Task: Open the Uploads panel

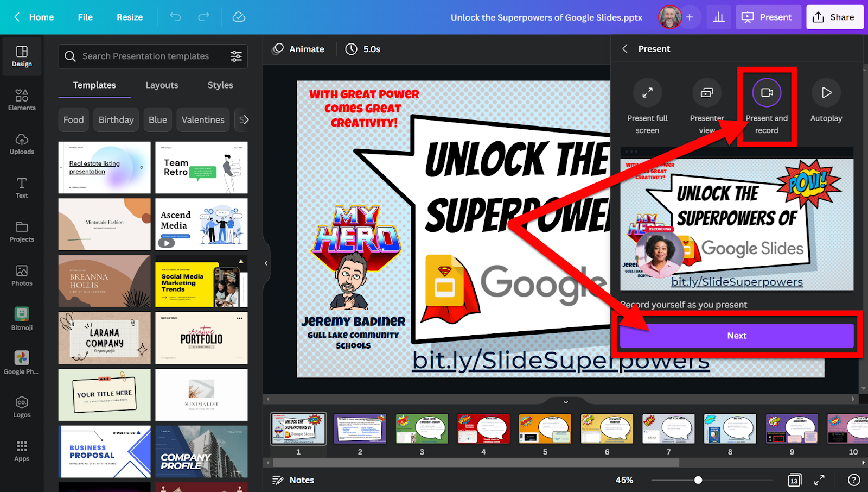Action: click(x=22, y=144)
